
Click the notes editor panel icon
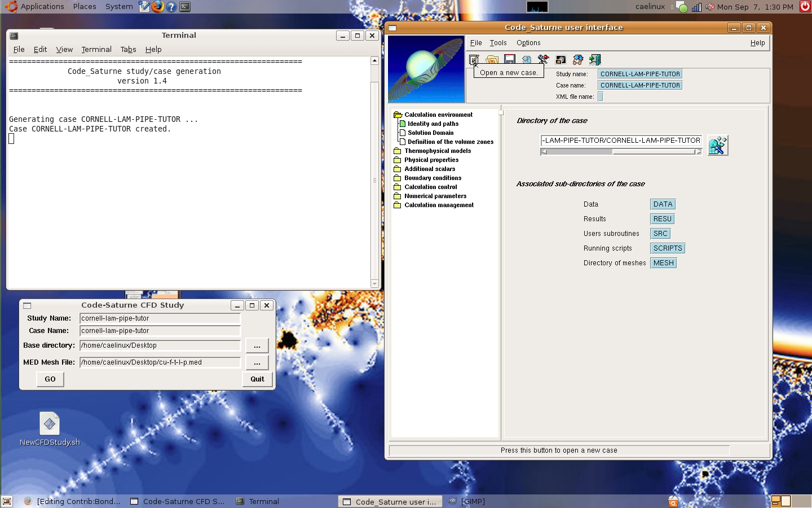click(144, 7)
